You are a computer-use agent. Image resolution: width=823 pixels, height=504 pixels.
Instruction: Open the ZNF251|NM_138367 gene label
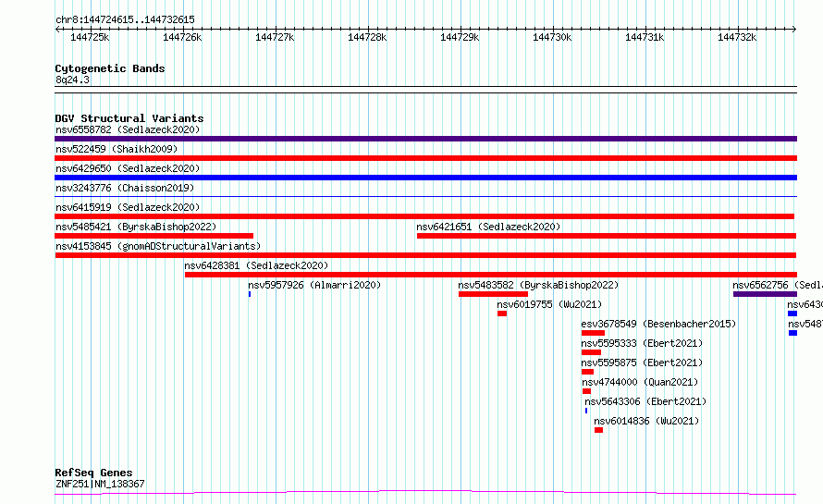pos(100,484)
